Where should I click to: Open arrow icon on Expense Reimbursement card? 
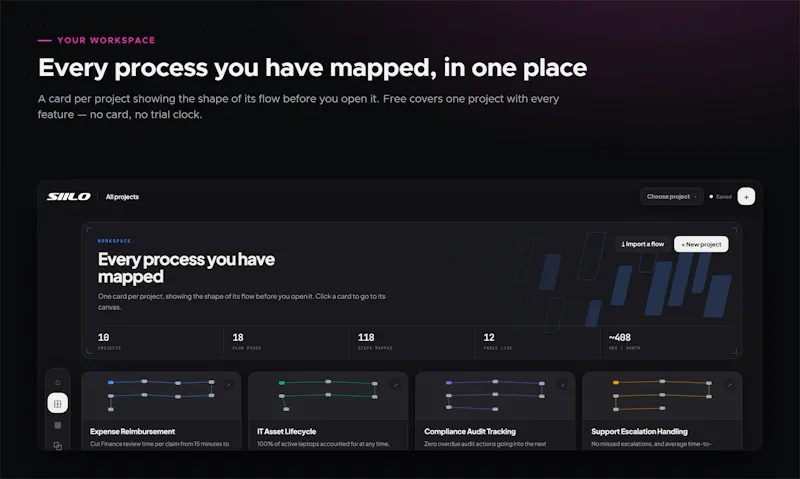coord(229,385)
